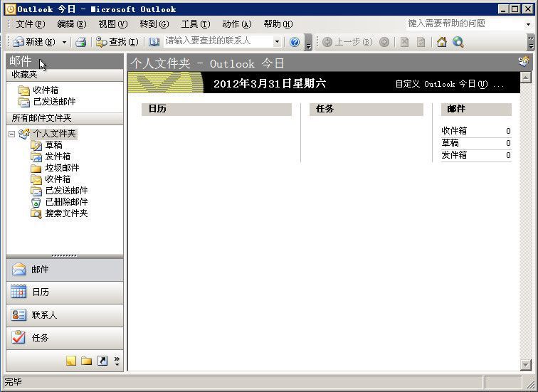
Task: Open the Address Book icon
Action: point(154,42)
